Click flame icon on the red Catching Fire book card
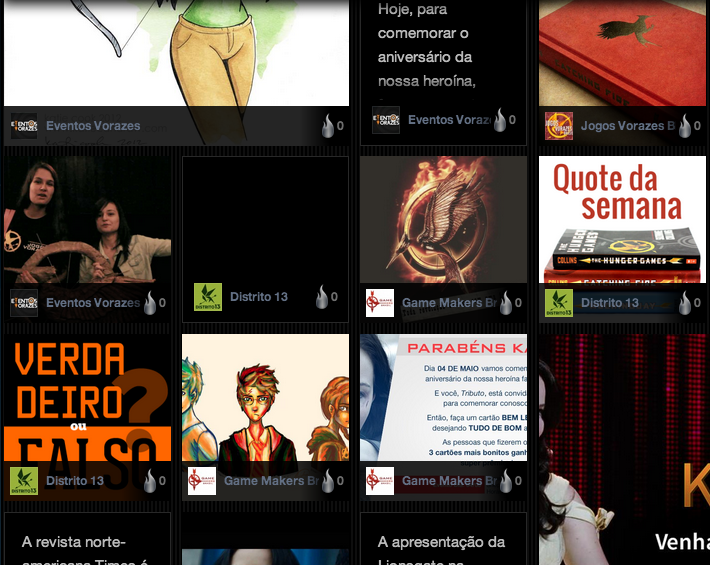Screen dimensions: 710x565 point(685,126)
